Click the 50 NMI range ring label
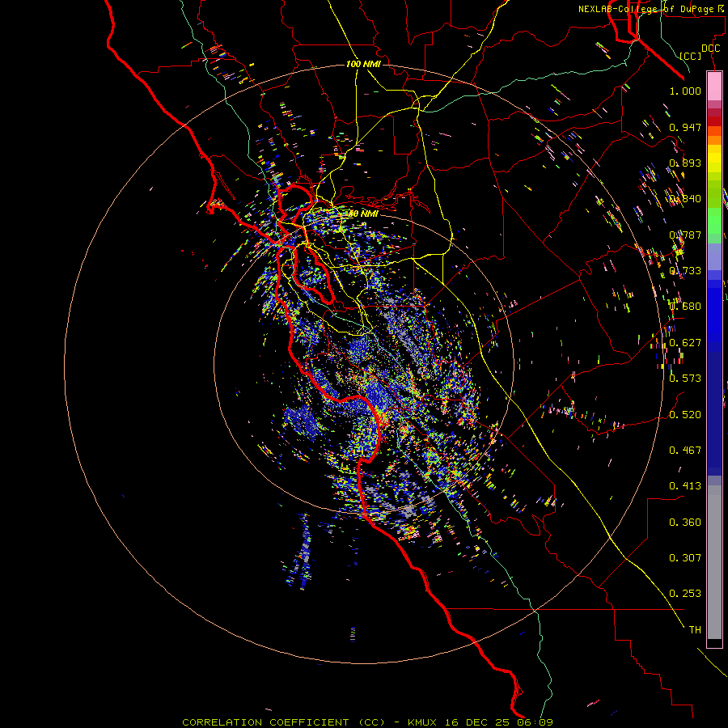This screenshot has height=728, width=728. pos(363,214)
